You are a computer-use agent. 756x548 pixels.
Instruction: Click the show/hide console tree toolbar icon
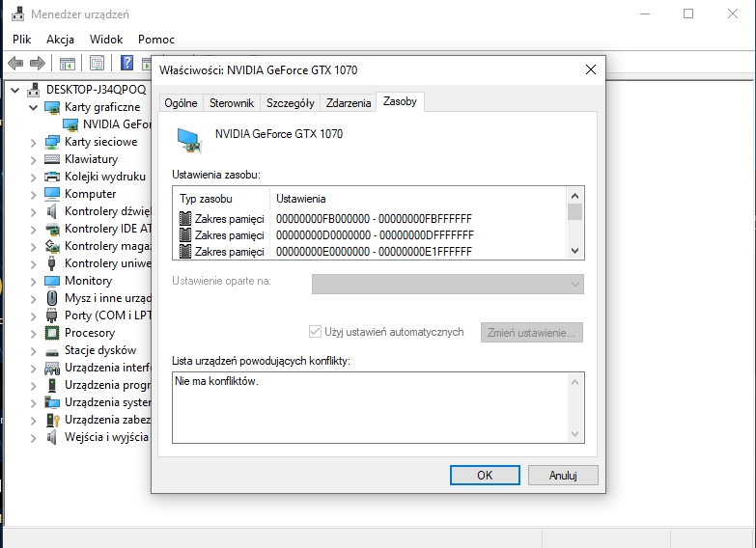67,63
